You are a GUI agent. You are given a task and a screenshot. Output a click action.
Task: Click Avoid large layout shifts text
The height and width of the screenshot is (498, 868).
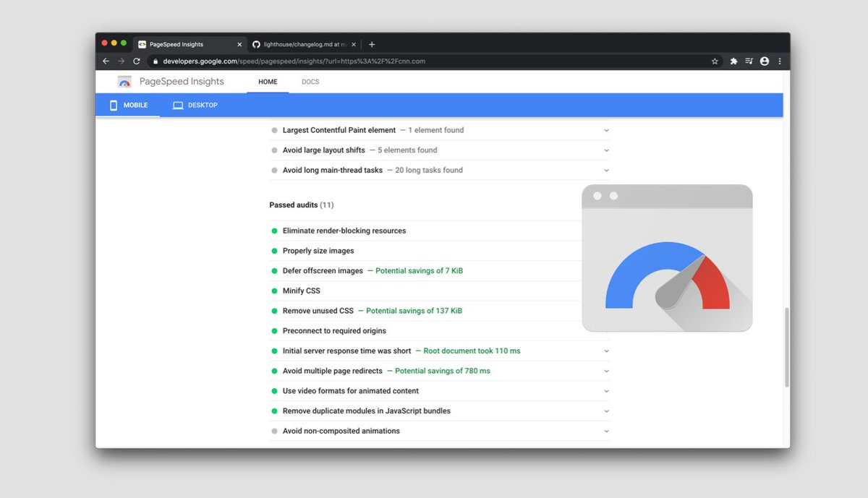pos(324,150)
